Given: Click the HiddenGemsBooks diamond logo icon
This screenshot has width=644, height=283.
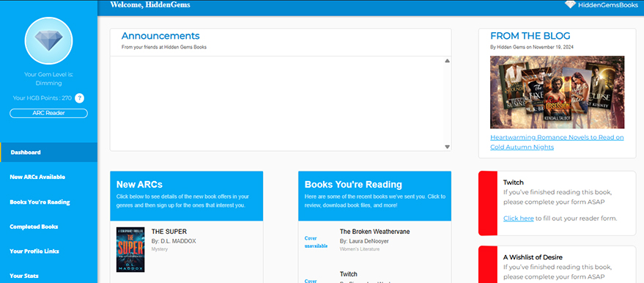Looking at the screenshot, I should [x=570, y=5].
